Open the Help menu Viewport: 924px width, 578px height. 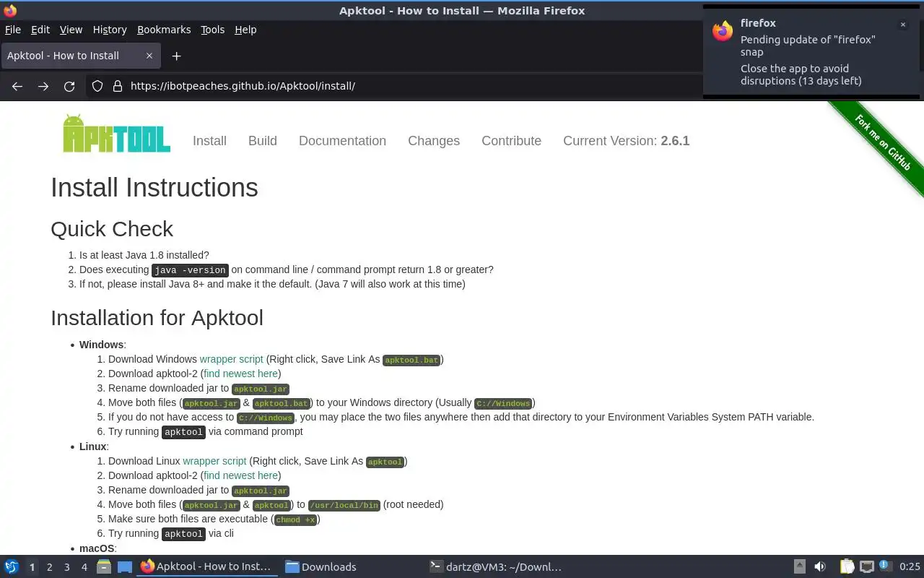pyautogui.click(x=245, y=30)
